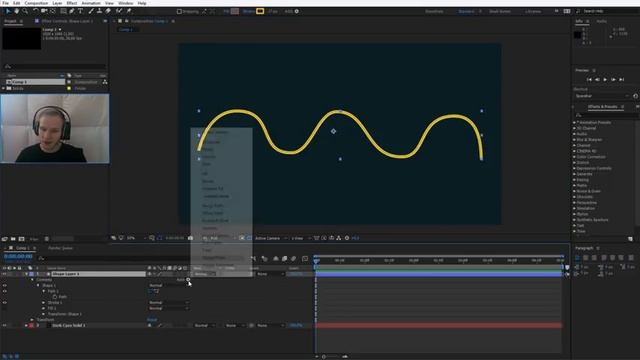Select the Hand tool
This screenshot has width=640, height=360.
point(17,11)
